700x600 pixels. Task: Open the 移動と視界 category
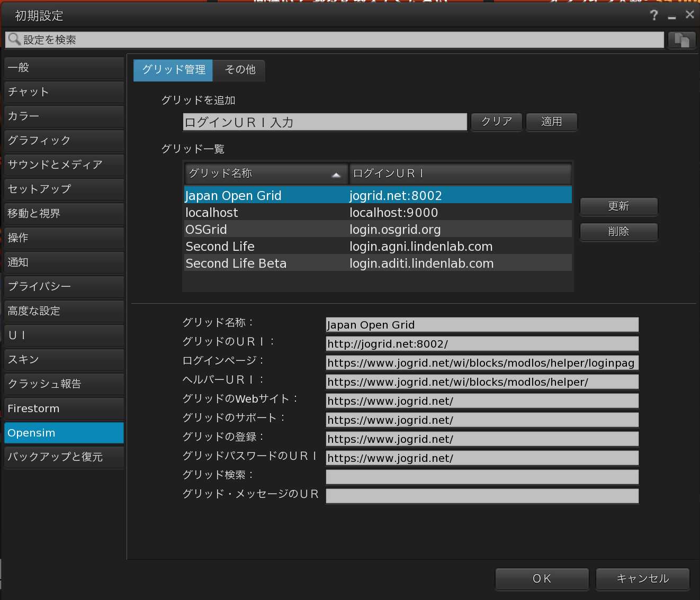pyautogui.click(x=64, y=214)
